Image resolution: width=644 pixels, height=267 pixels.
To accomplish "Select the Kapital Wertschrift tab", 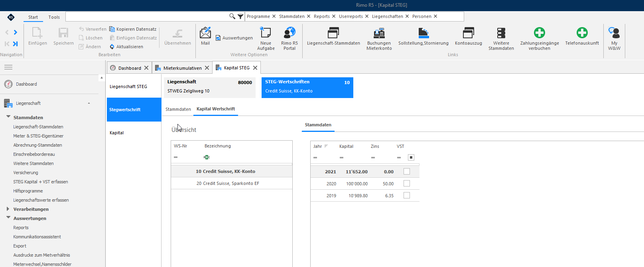I will click(216, 109).
